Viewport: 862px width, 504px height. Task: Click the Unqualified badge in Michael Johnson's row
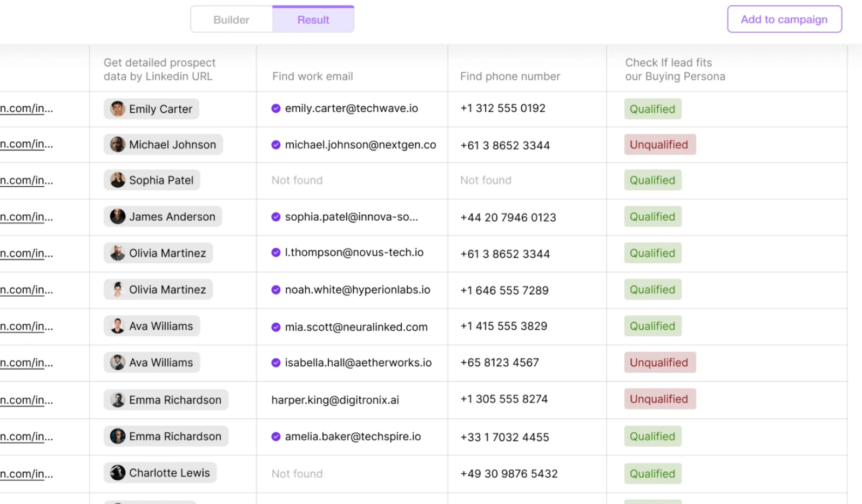659,145
